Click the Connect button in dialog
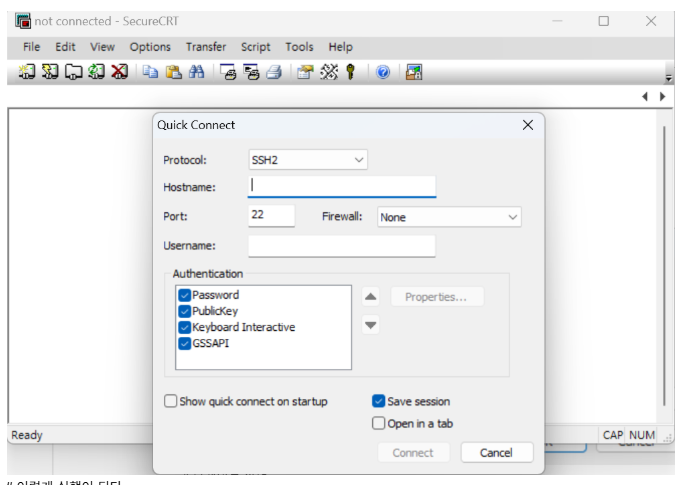679x485 pixels. (x=413, y=453)
